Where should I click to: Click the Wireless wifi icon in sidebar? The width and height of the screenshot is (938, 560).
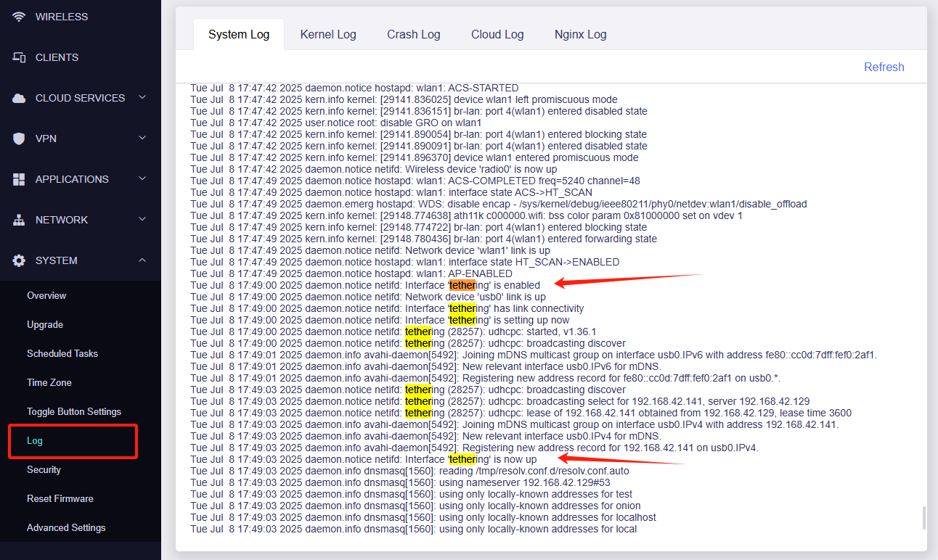click(x=20, y=17)
